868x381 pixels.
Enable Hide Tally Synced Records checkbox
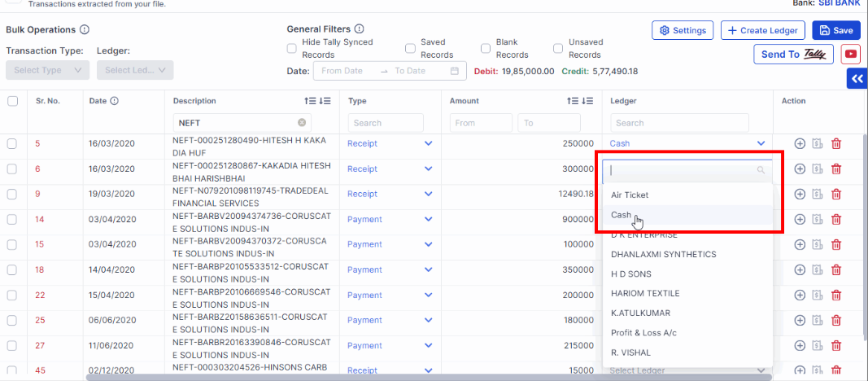(292, 49)
